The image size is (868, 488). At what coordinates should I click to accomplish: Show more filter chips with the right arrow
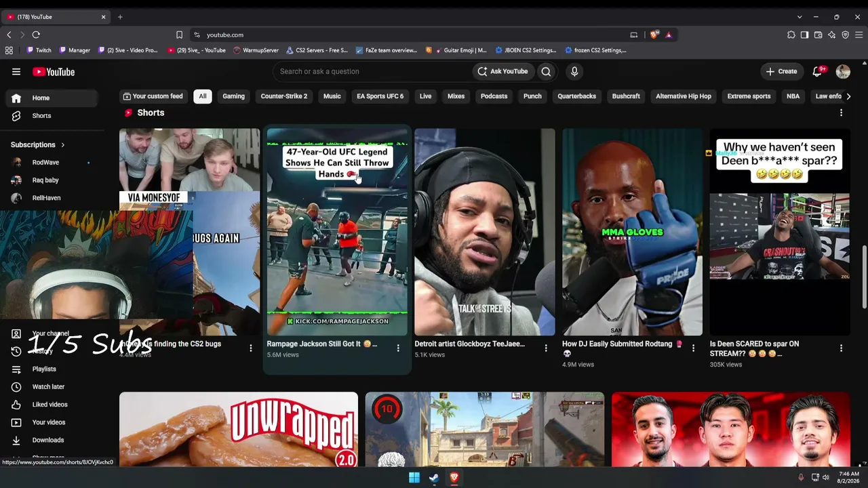pyautogui.click(x=848, y=96)
